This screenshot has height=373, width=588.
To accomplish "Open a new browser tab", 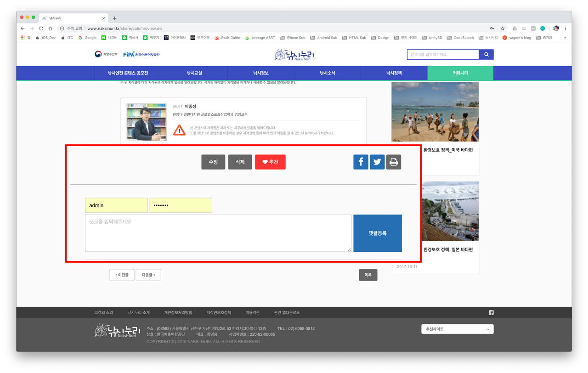I will pos(114,18).
